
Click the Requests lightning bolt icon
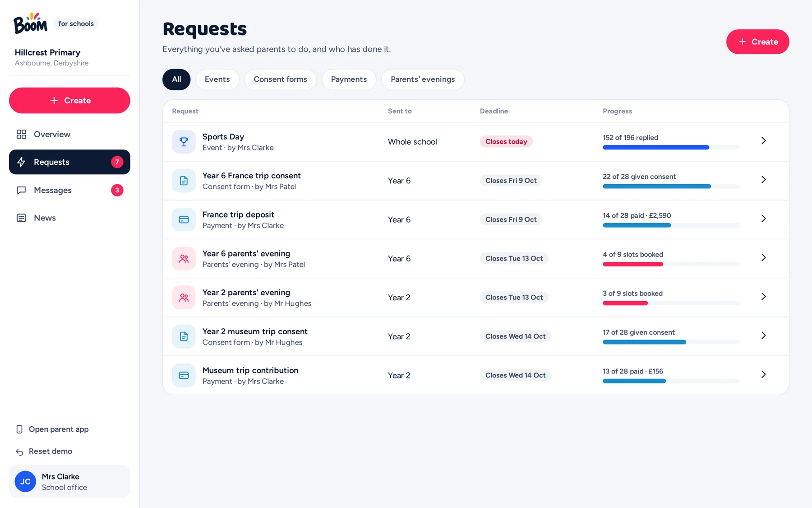pos(21,162)
